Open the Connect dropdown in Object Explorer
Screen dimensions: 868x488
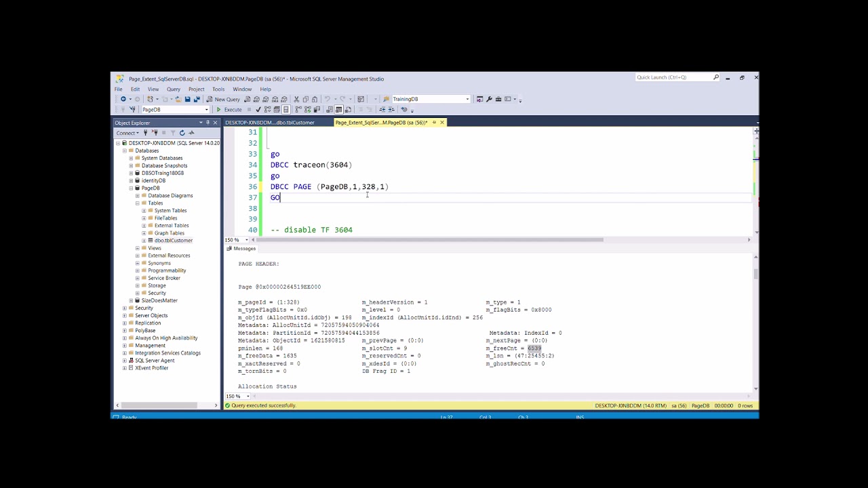[x=127, y=133]
